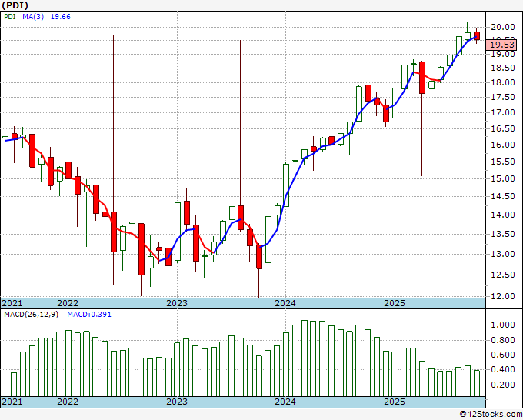Click the 20.00 price axis label
This screenshot has height=420, width=523.
tap(503, 27)
